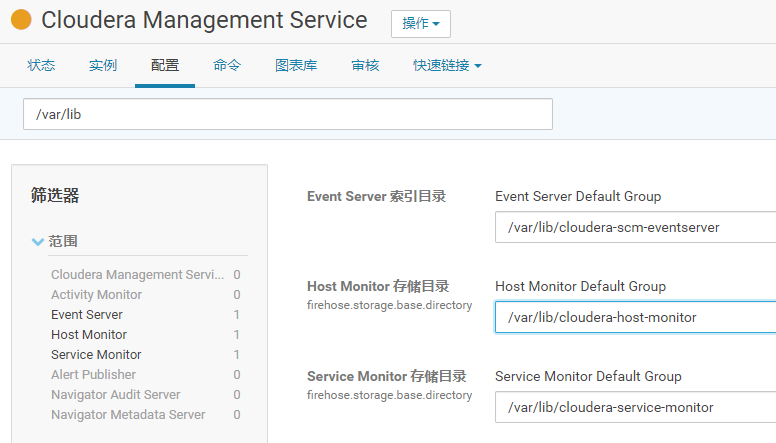The image size is (776, 443).
Task: Filter by Activity Monitor scope
Action: coord(97,295)
